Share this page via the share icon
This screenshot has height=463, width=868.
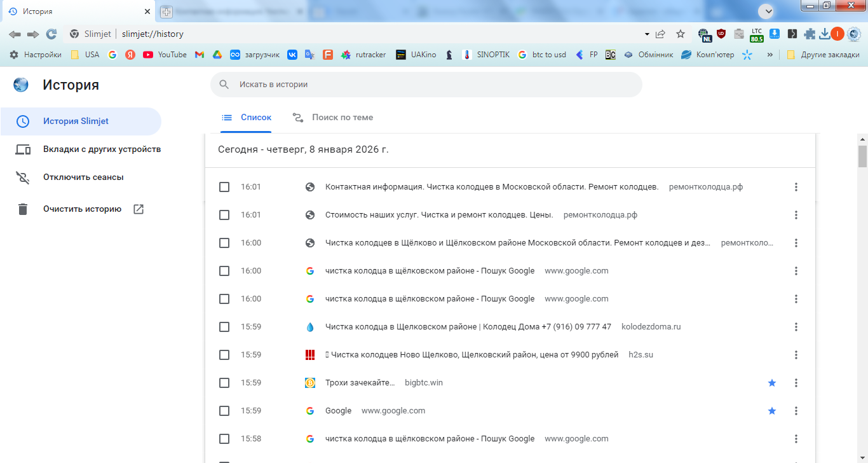(x=661, y=34)
